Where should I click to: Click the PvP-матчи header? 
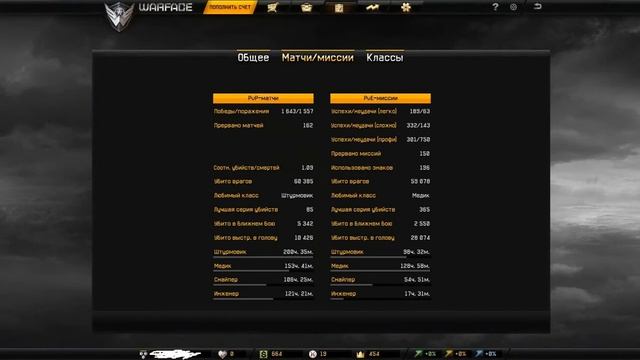coord(263,98)
